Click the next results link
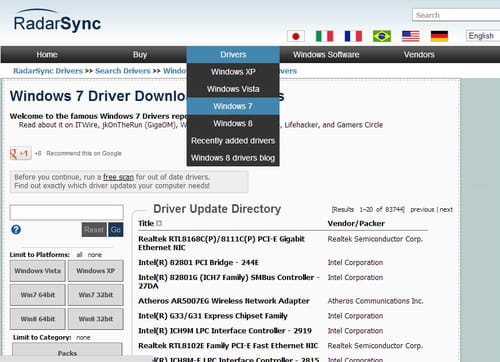 (446, 209)
